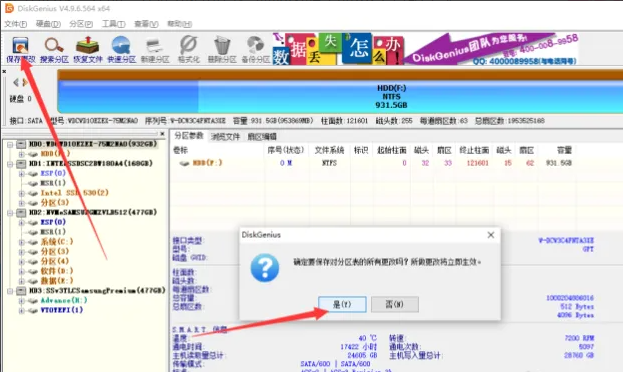The image size is (623, 372).
Task: Click the 文件系统 column header
Action: tap(329, 150)
